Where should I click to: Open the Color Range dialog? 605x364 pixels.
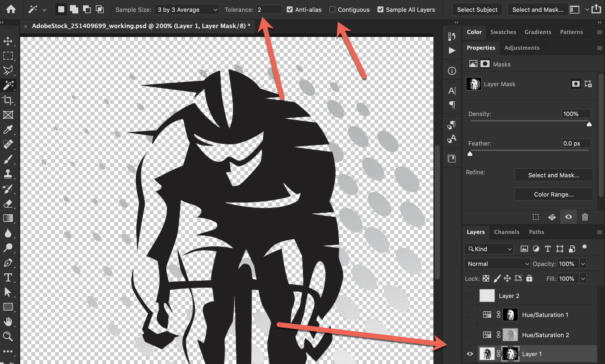[x=553, y=194]
